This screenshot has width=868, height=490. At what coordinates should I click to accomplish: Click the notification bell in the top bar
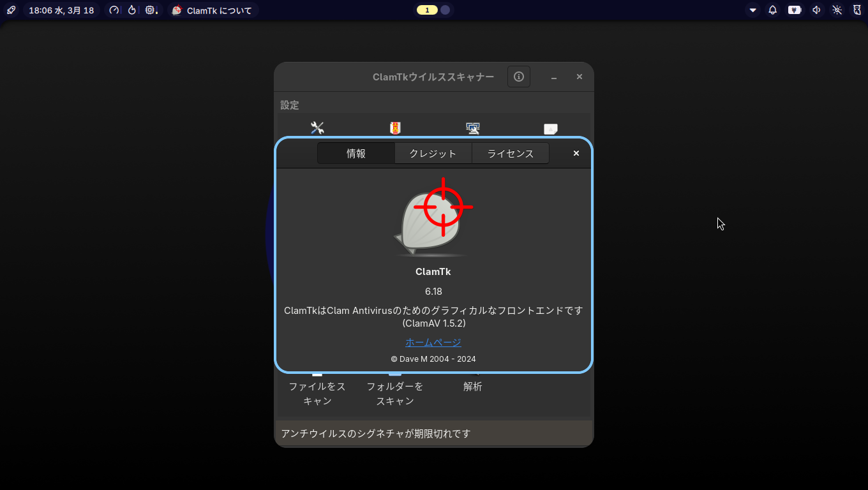coord(772,10)
